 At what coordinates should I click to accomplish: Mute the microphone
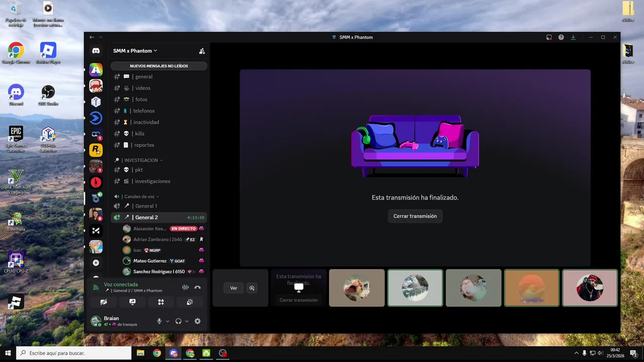coord(159,321)
